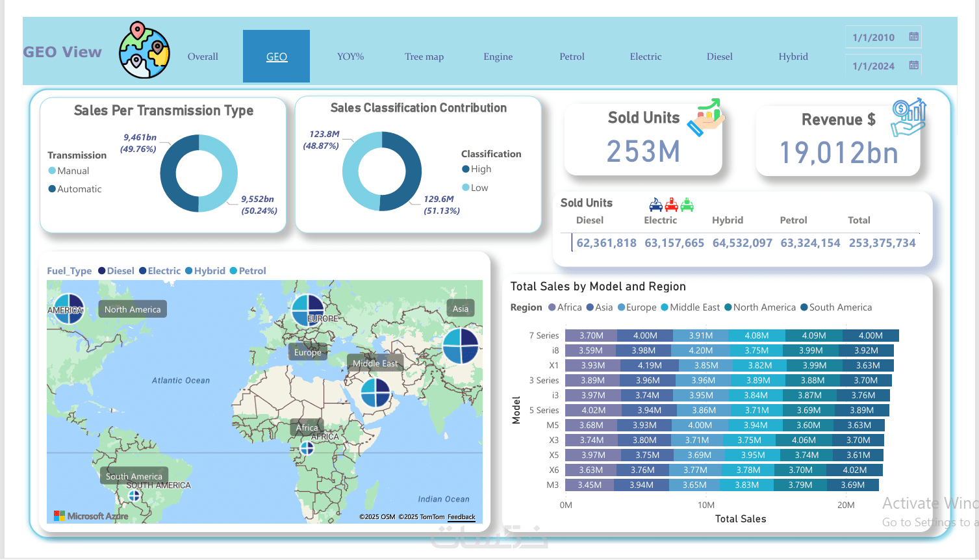Open the start date calendar picker icon
Screen dimensions: 979x560
tap(913, 37)
